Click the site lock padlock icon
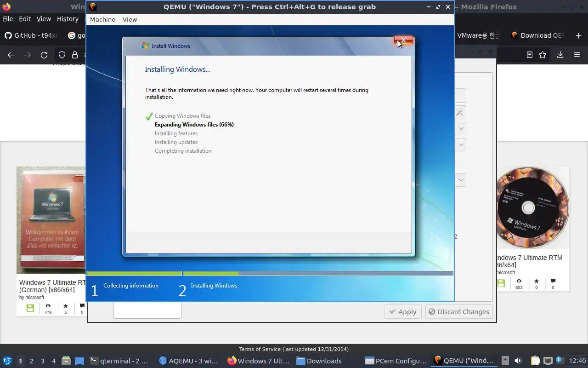This screenshot has width=588, height=368. click(75, 55)
